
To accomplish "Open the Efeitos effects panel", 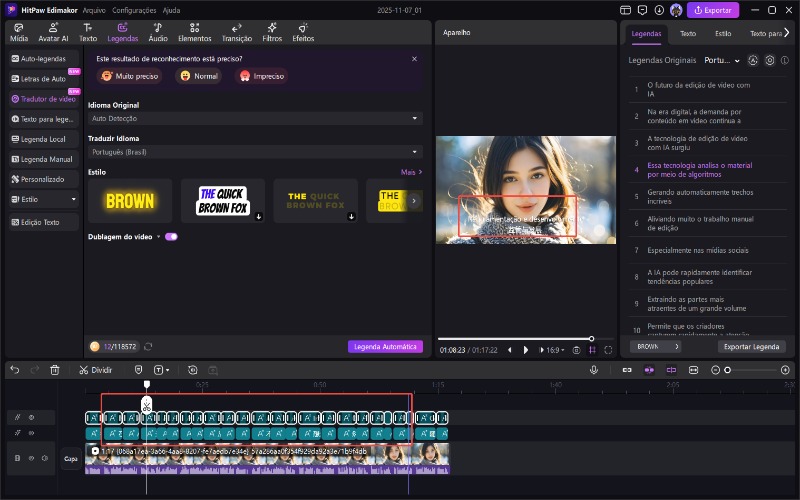I will pos(303,32).
